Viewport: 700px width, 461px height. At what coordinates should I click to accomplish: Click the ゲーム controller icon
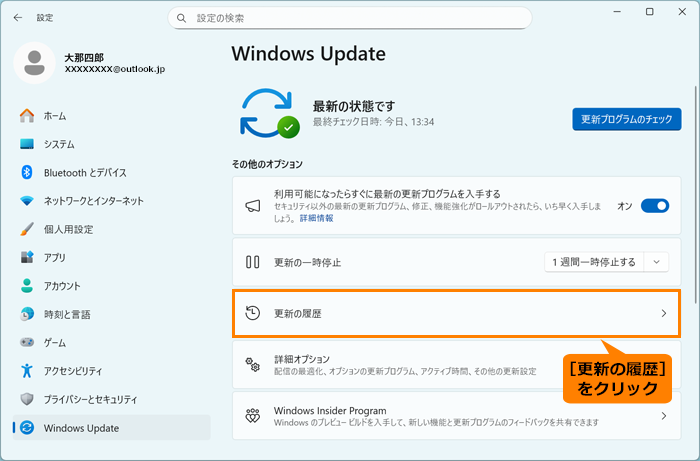[x=27, y=343]
